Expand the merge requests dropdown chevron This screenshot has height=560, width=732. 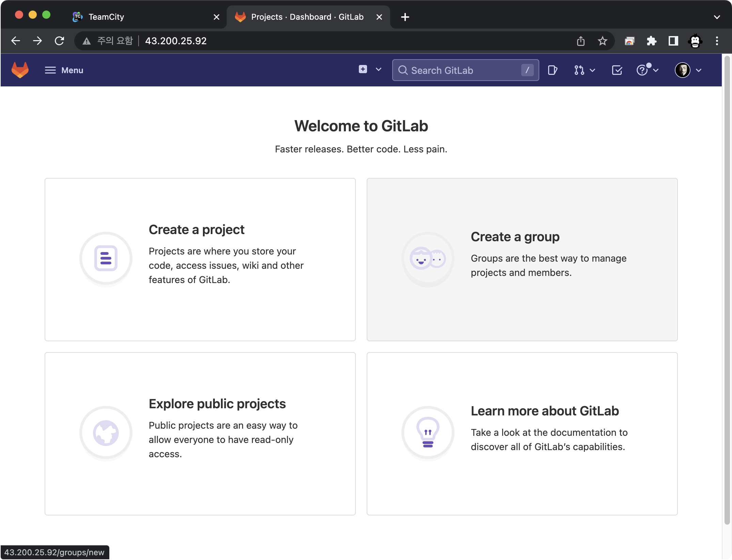coord(592,70)
